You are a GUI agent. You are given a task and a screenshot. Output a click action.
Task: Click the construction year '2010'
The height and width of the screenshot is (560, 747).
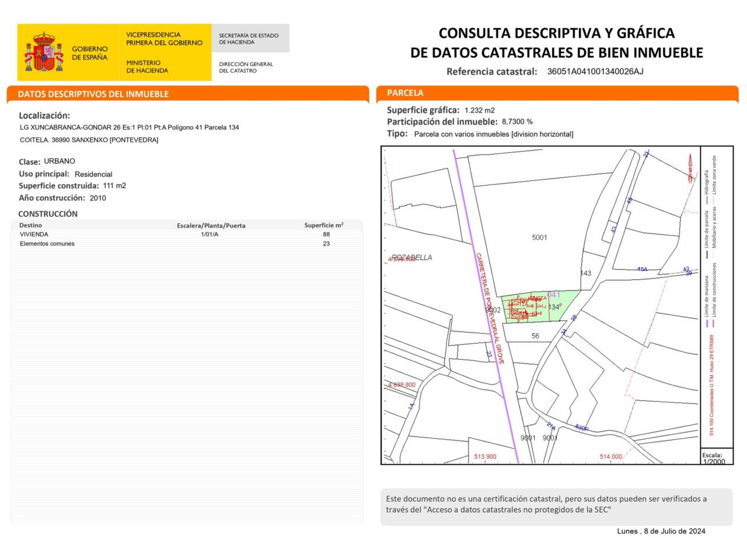click(98, 198)
